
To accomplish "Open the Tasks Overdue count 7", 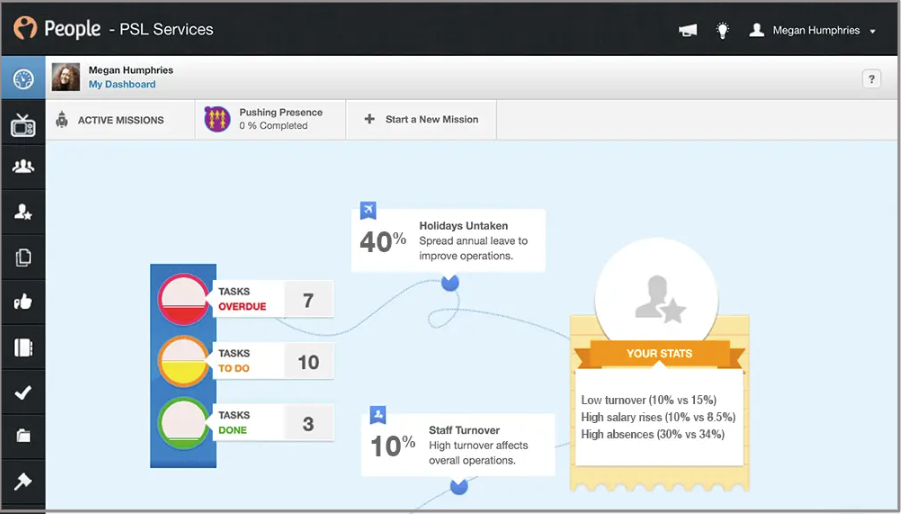I will point(308,300).
